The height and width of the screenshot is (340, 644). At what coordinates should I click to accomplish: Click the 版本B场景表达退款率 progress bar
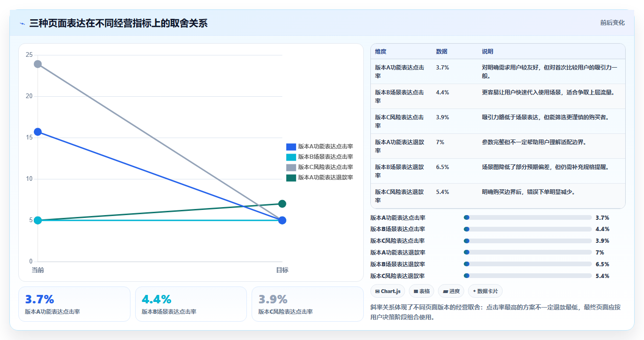point(528,264)
